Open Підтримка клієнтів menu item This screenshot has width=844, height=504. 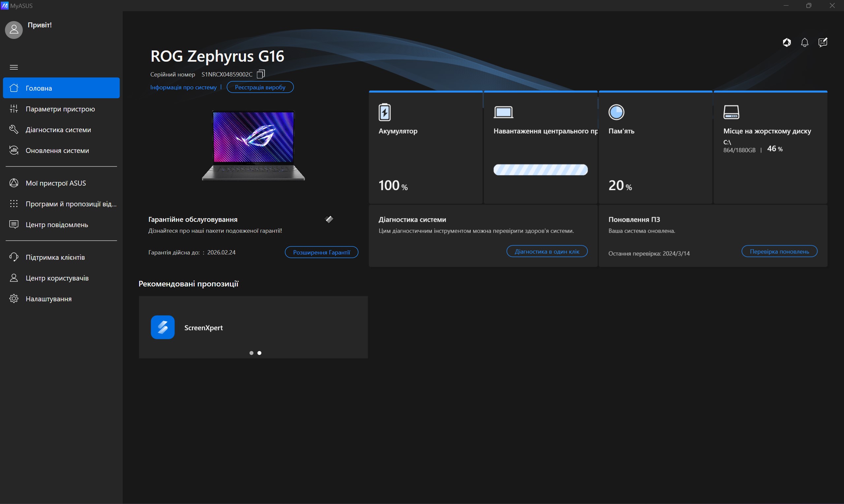pos(61,257)
